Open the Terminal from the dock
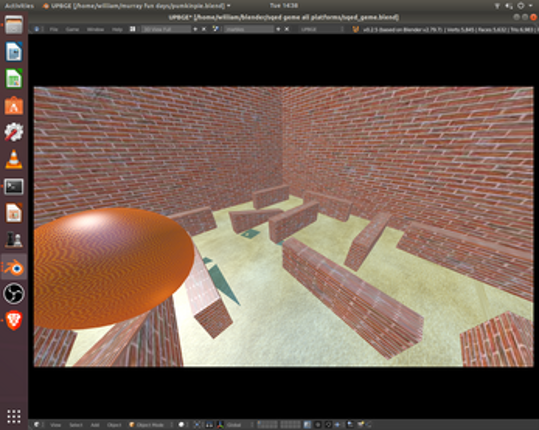This screenshot has height=430, width=539. (14, 187)
